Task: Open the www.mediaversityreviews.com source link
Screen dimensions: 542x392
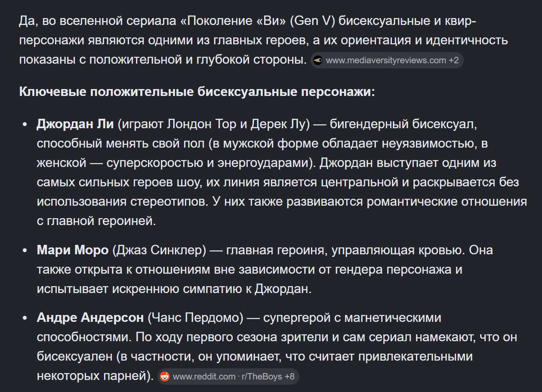Action: (x=386, y=60)
